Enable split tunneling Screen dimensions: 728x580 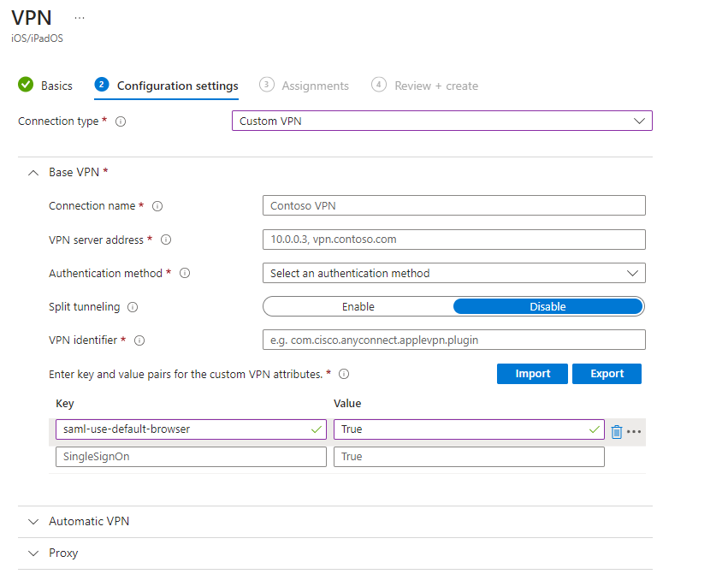tap(358, 306)
